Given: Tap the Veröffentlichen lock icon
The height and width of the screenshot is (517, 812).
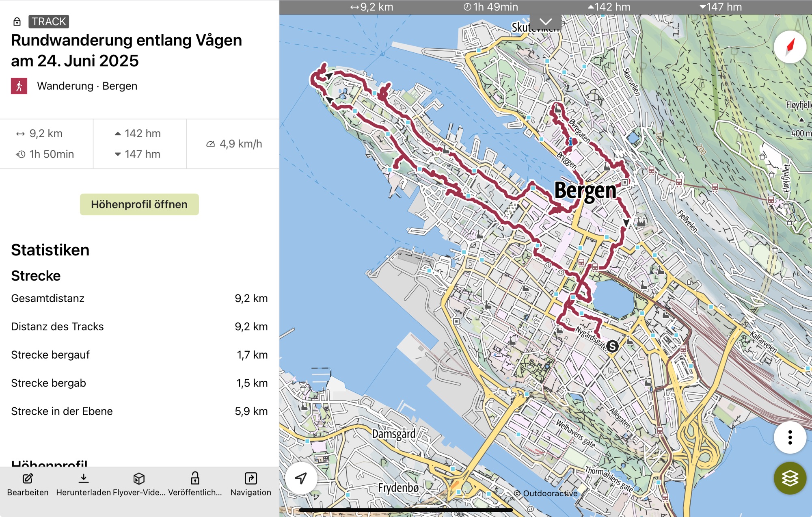Looking at the screenshot, I should click(x=195, y=479).
